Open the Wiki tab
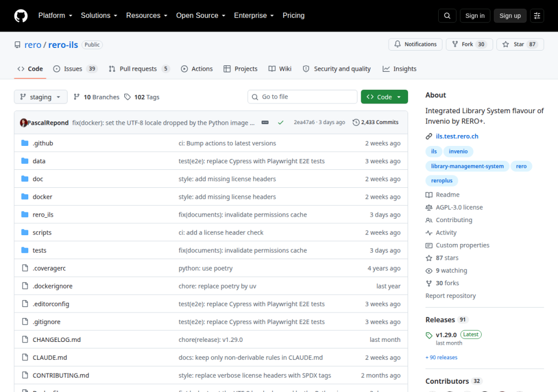The height and width of the screenshot is (392, 558). pos(280,69)
